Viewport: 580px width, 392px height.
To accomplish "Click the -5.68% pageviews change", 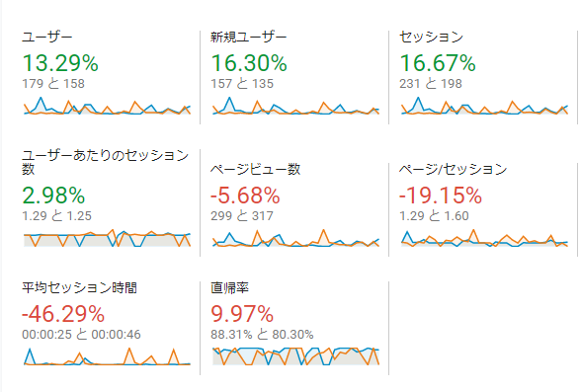I will click(x=245, y=196).
